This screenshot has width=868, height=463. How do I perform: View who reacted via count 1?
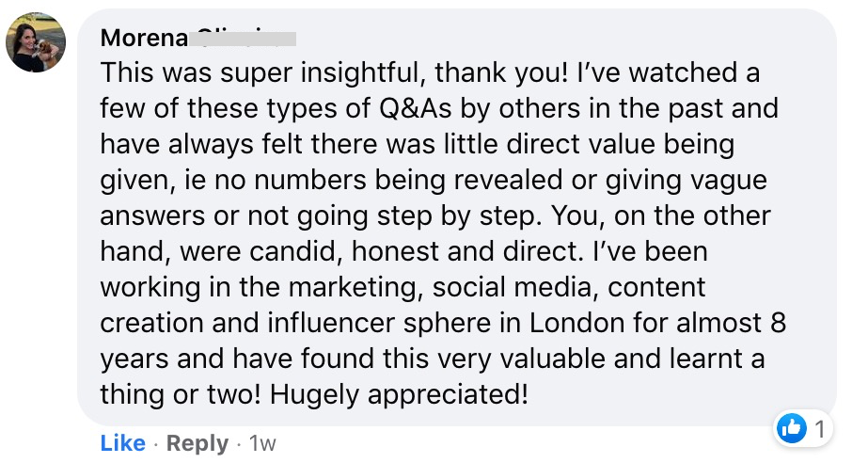click(x=820, y=429)
